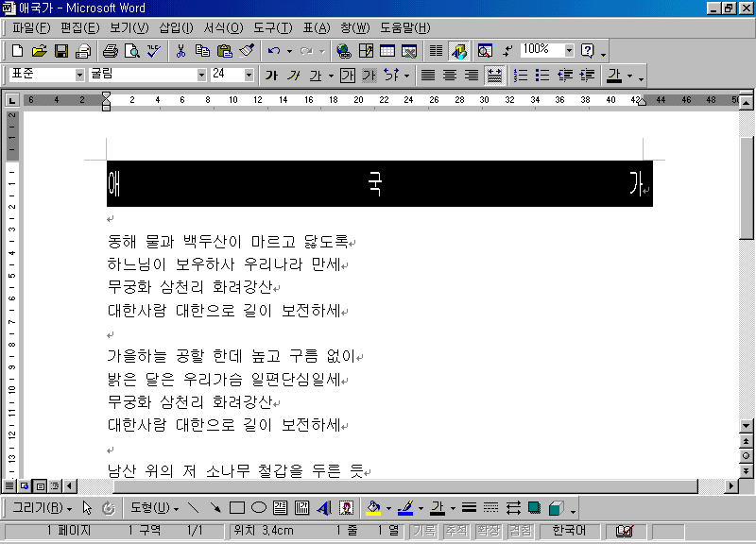
Task: Open Microsoft Word Help
Action: (x=587, y=51)
